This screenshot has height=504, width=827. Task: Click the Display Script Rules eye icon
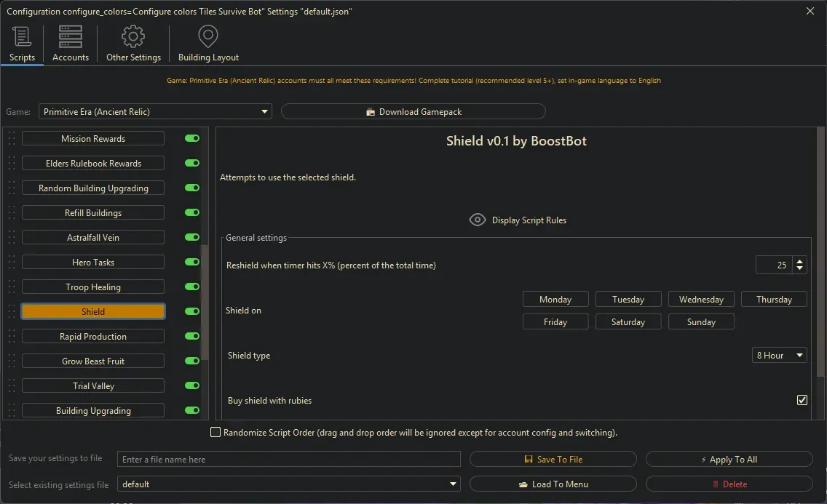pos(478,219)
